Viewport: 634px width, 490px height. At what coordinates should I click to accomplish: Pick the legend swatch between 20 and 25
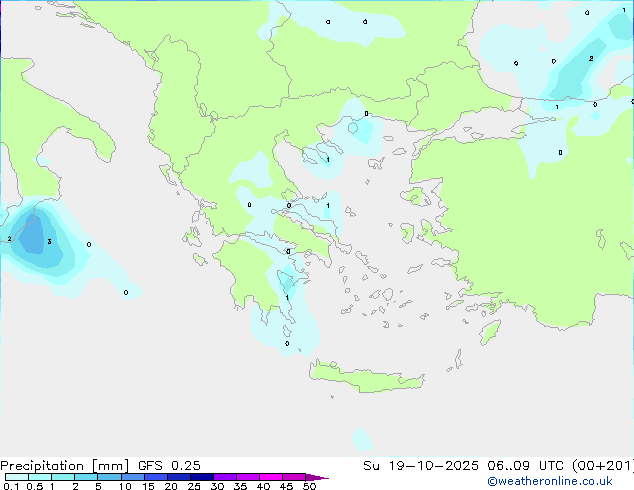tap(178, 477)
